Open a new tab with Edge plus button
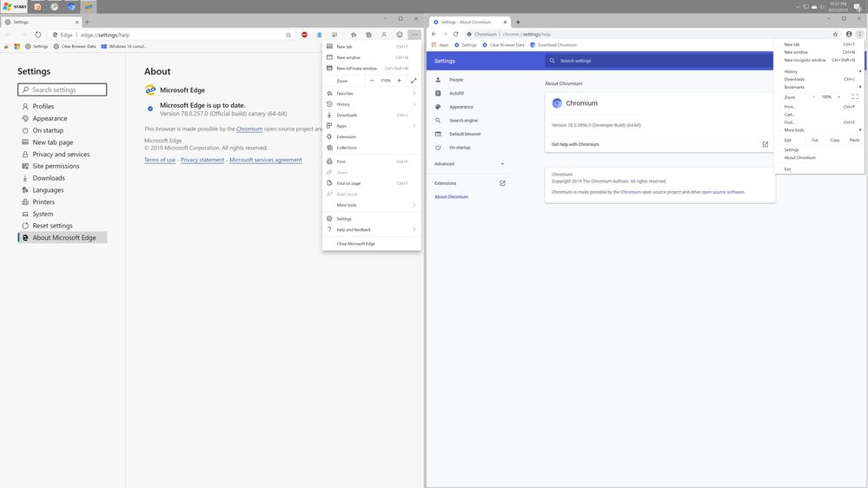The image size is (868, 488). 87,22
